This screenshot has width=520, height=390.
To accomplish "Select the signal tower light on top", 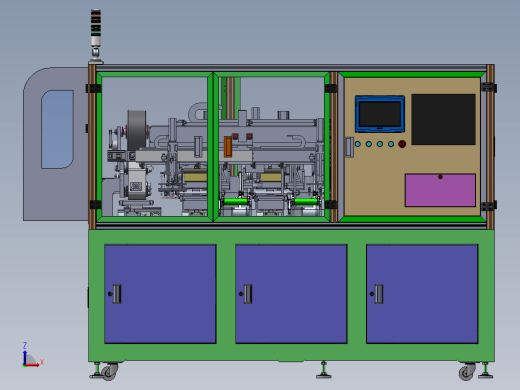I will 96,35.
